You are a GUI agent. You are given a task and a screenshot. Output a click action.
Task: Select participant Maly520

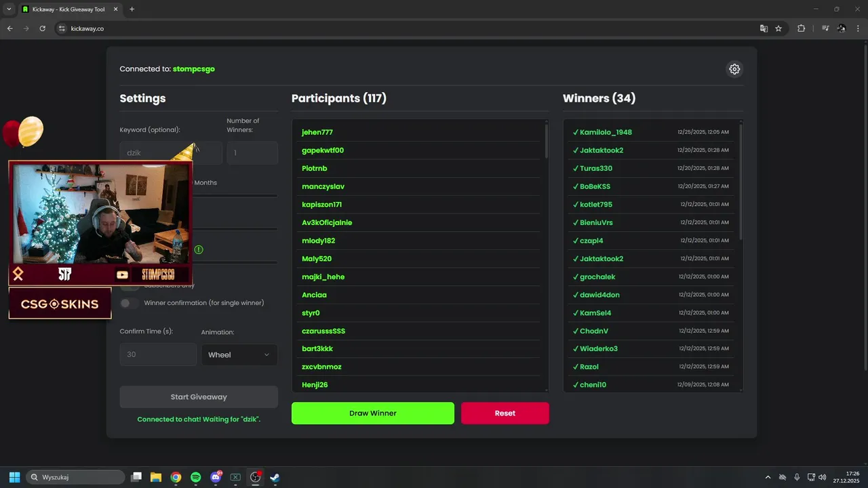coord(317,259)
